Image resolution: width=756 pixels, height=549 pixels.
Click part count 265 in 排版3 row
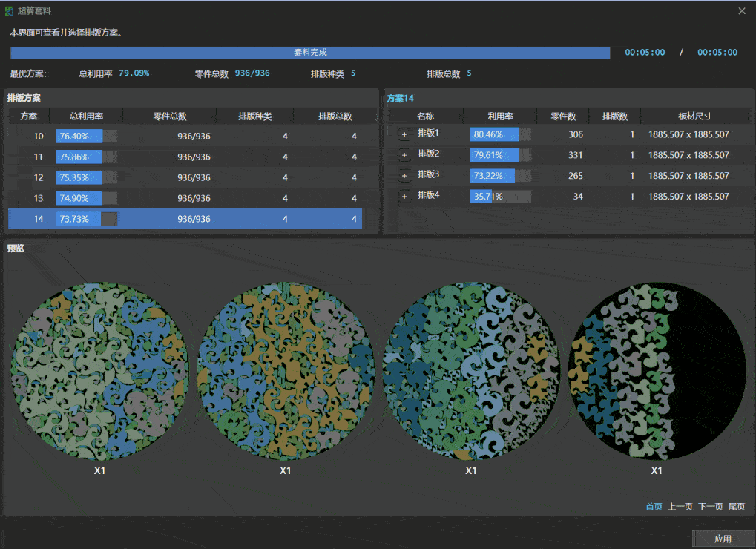coord(575,176)
